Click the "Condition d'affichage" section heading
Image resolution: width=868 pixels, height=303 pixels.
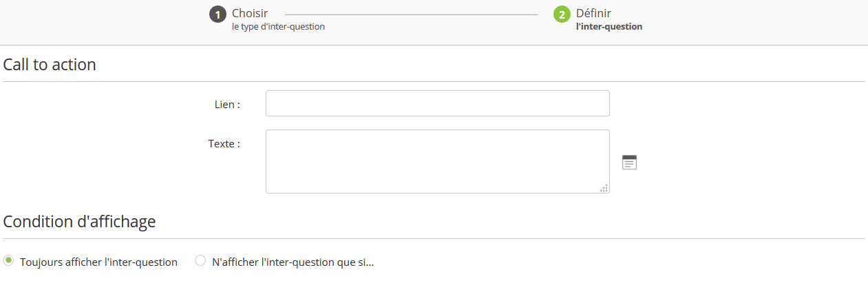pos(79,222)
